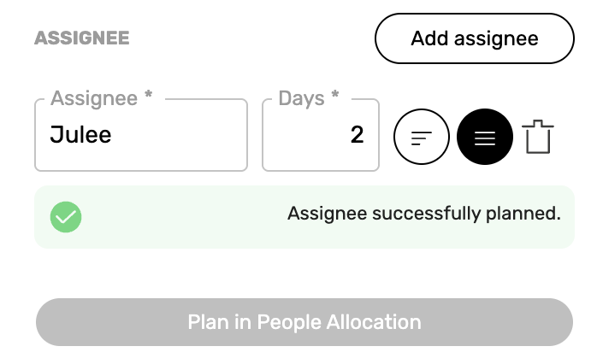Viewport: 597px width, 364px height.
Task: Focus the Days input field
Action: (321, 135)
